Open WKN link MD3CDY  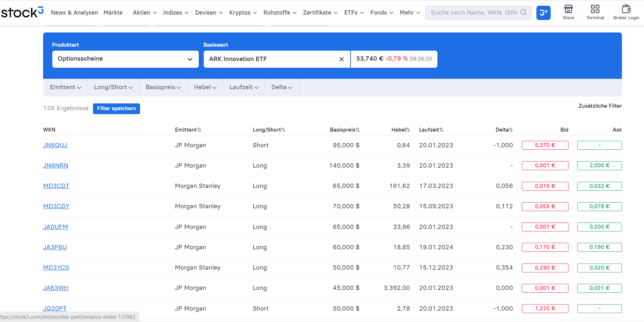56,206
